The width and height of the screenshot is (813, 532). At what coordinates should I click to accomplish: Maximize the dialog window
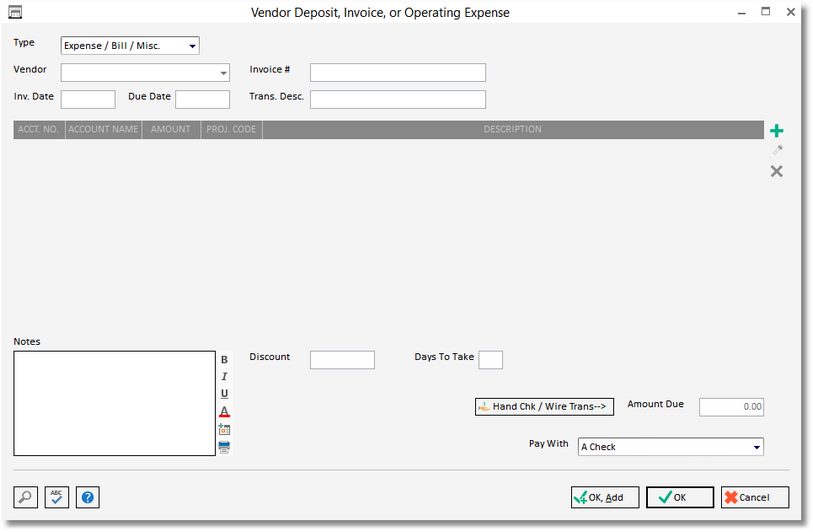coord(766,12)
